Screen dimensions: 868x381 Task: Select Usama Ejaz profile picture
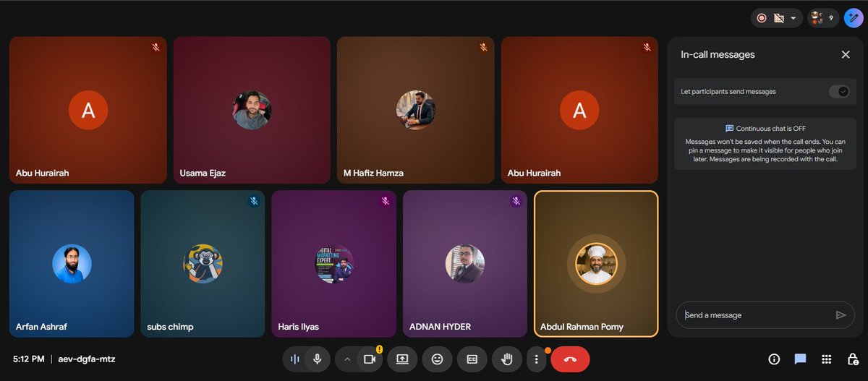(252, 110)
